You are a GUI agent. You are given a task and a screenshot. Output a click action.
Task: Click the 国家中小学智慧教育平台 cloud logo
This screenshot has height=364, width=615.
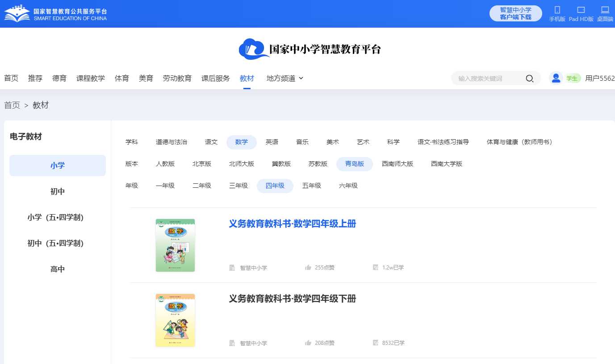pos(254,49)
